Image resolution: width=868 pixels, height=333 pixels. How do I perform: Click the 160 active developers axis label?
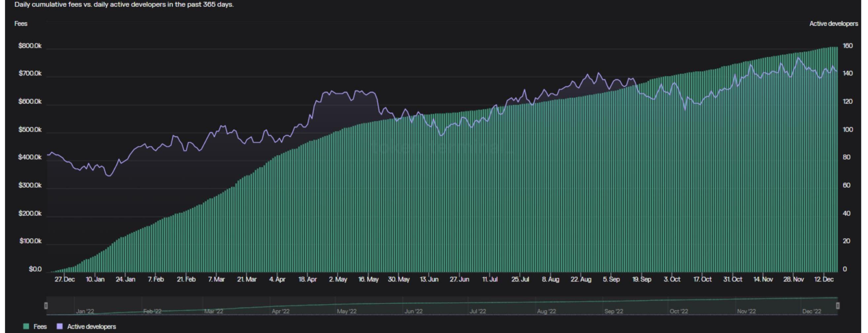[x=848, y=46]
